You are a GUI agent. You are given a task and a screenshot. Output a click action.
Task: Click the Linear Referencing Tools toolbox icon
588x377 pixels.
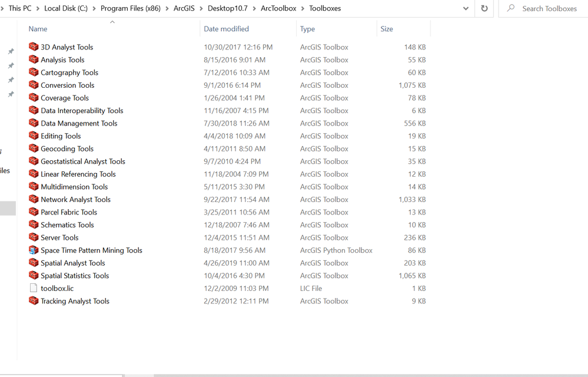(x=34, y=174)
